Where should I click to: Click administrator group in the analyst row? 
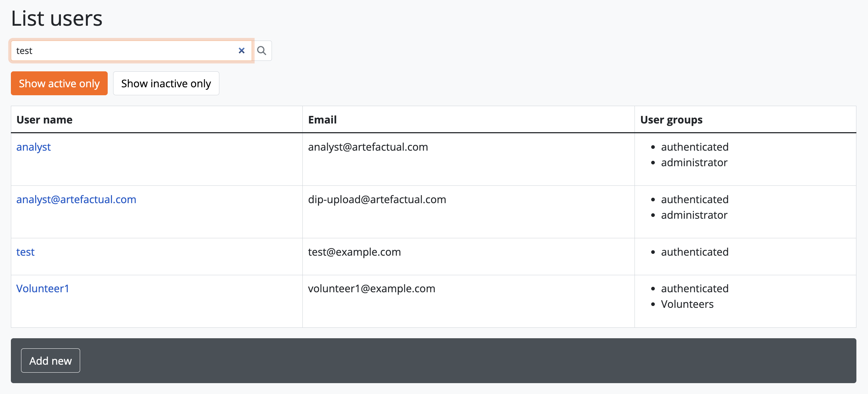point(694,163)
